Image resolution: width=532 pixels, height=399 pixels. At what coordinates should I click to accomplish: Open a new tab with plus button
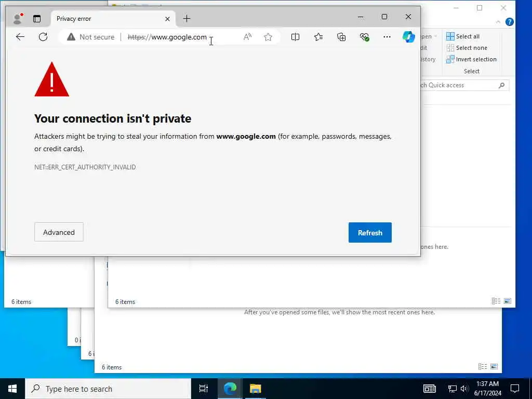(187, 19)
